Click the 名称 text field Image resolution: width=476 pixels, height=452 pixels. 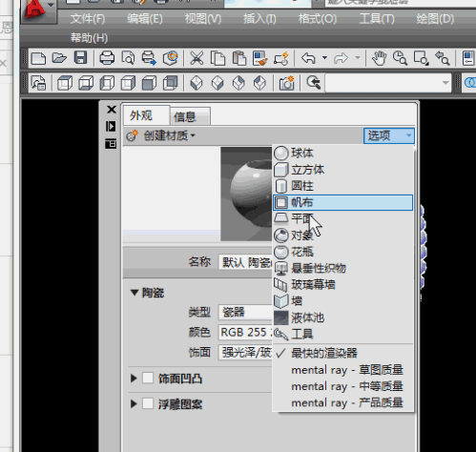tap(245, 262)
